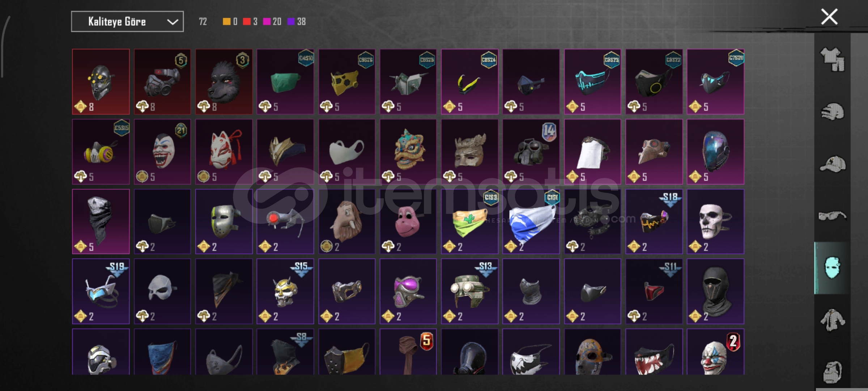Select the face mask category tab

pyautogui.click(x=832, y=268)
